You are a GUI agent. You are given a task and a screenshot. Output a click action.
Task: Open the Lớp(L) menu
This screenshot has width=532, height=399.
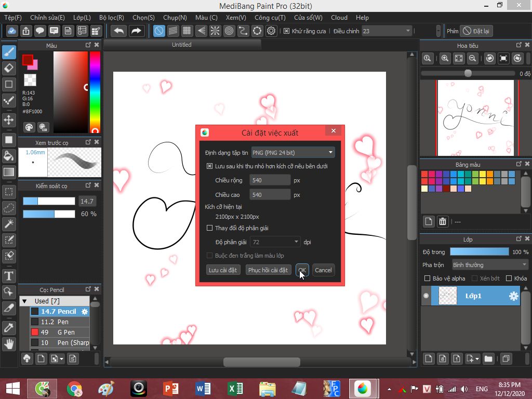(x=82, y=18)
